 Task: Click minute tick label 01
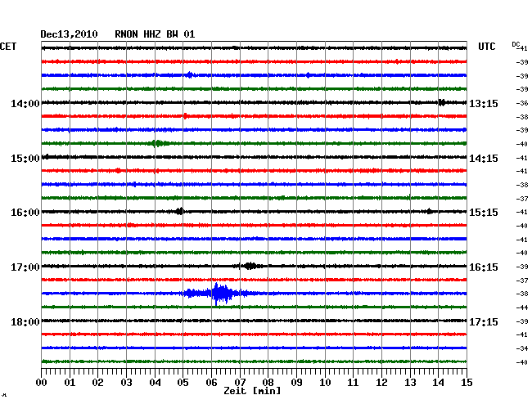tap(70, 383)
